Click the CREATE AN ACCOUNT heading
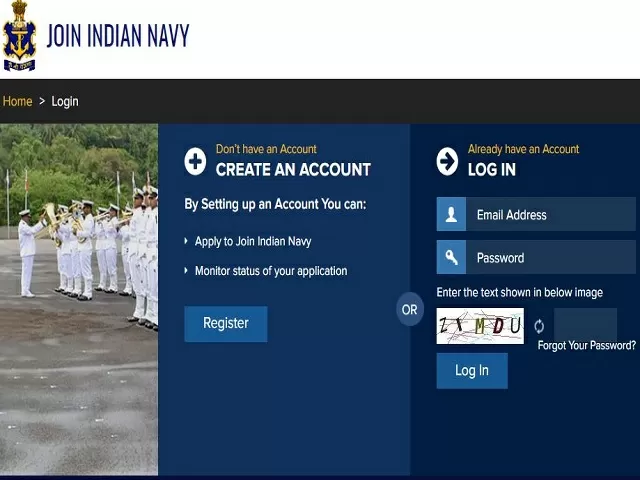This screenshot has width=640, height=480. click(x=293, y=170)
